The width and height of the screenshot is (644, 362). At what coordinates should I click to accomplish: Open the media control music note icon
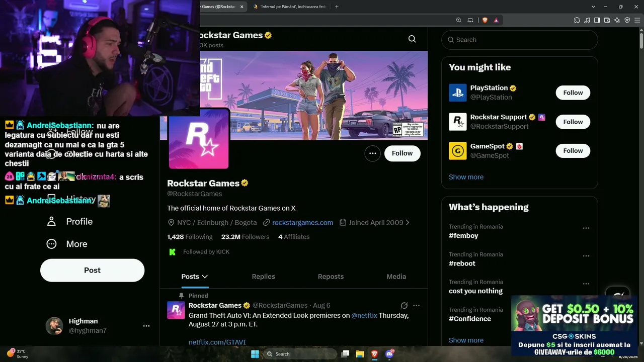(587, 20)
